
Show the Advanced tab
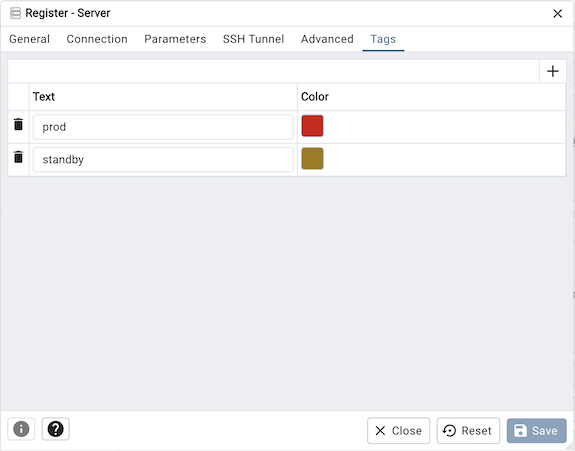click(327, 39)
